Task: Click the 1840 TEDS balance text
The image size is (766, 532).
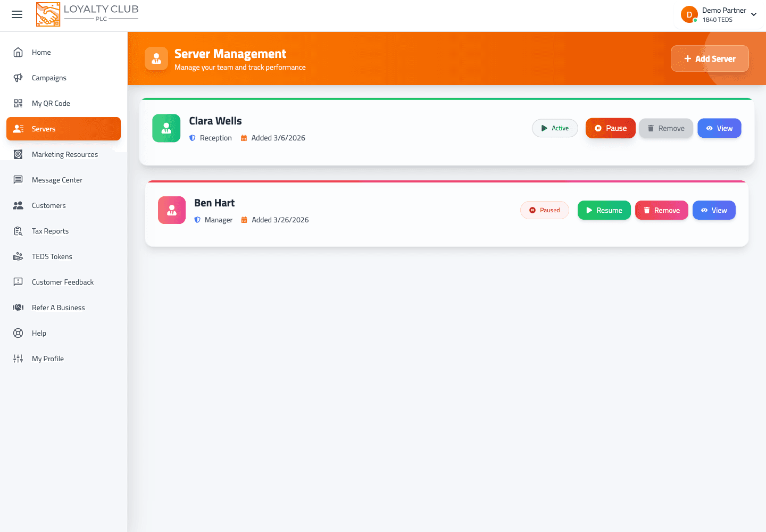Action: pyautogui.click(x=717, y=20)
